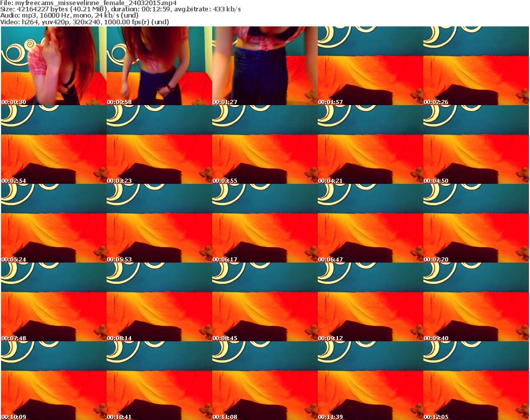
Task: Click the 00:05:24 thumbnail
Action: coord(54,223)
